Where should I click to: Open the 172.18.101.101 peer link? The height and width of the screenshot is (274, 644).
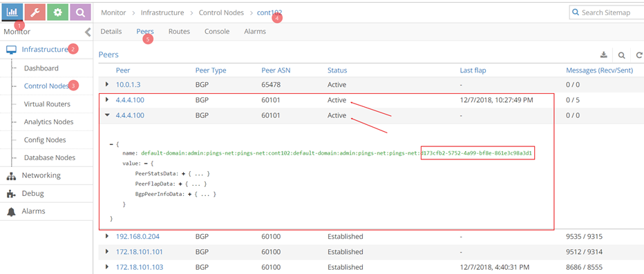(139, 252)
